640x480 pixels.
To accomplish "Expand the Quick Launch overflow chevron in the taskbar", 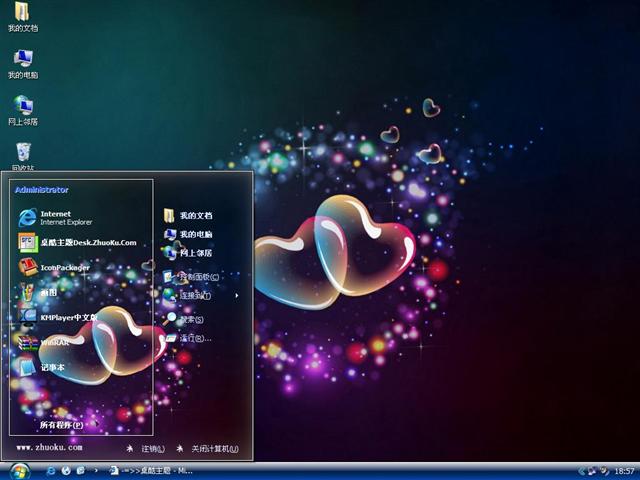I will point(96,470).
